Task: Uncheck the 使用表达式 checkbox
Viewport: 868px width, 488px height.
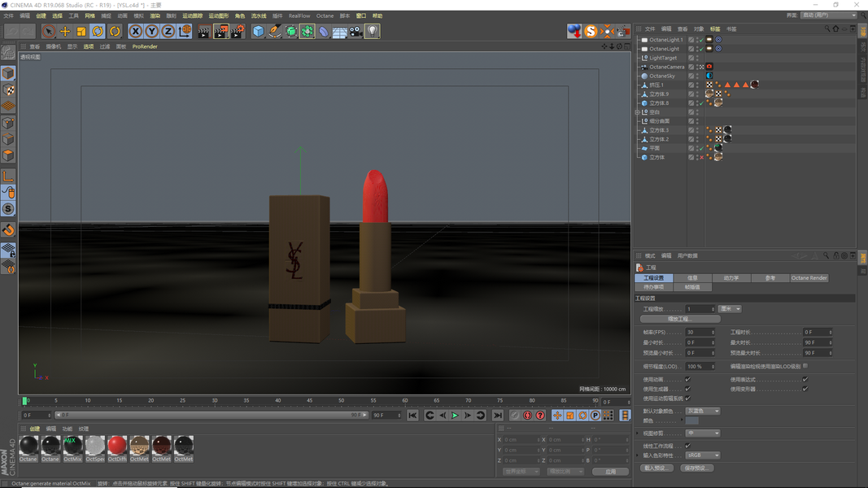Action: point(805,380)
